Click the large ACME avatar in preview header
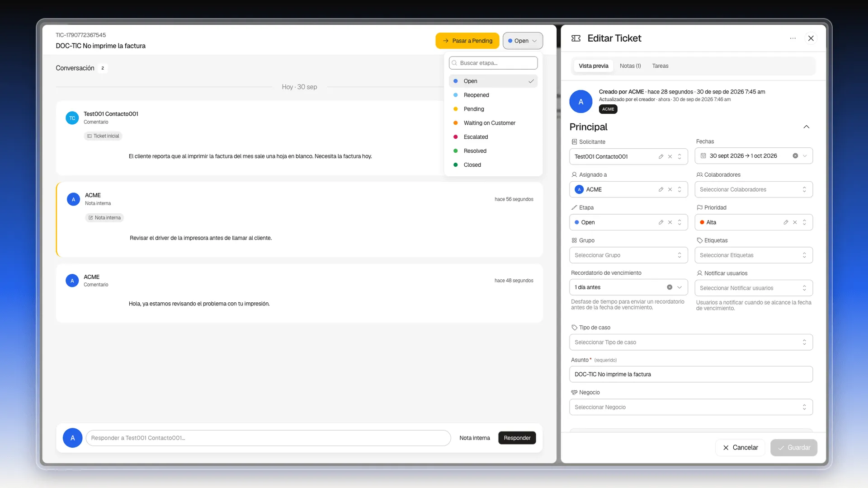This screenshot has width=868, height=488. 581,102
